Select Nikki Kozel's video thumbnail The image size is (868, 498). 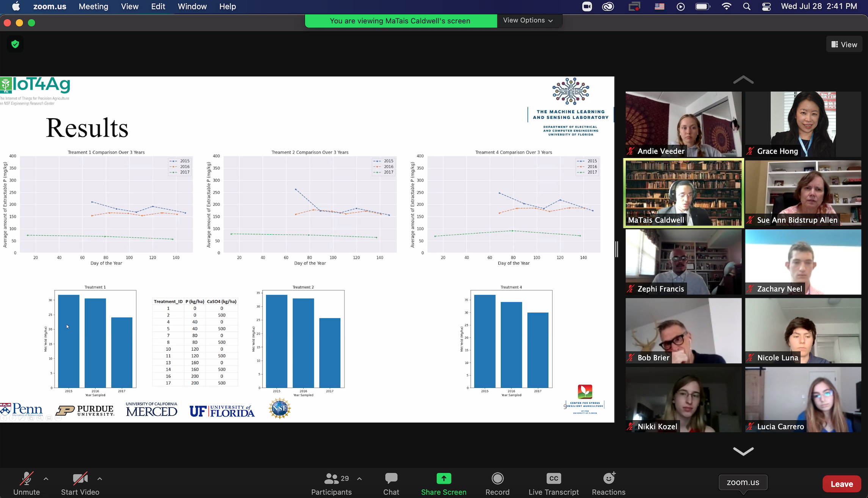click(683, 399)
